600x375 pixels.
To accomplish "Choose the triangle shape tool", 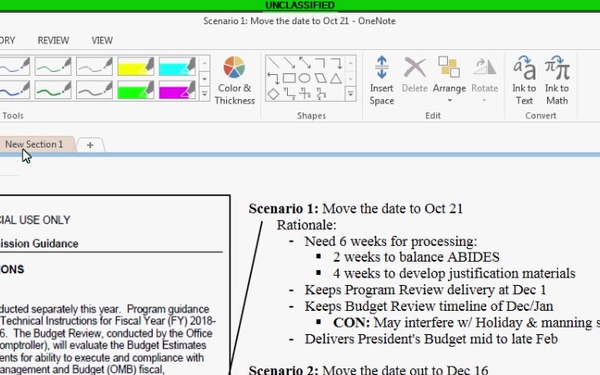I will 336,78.
